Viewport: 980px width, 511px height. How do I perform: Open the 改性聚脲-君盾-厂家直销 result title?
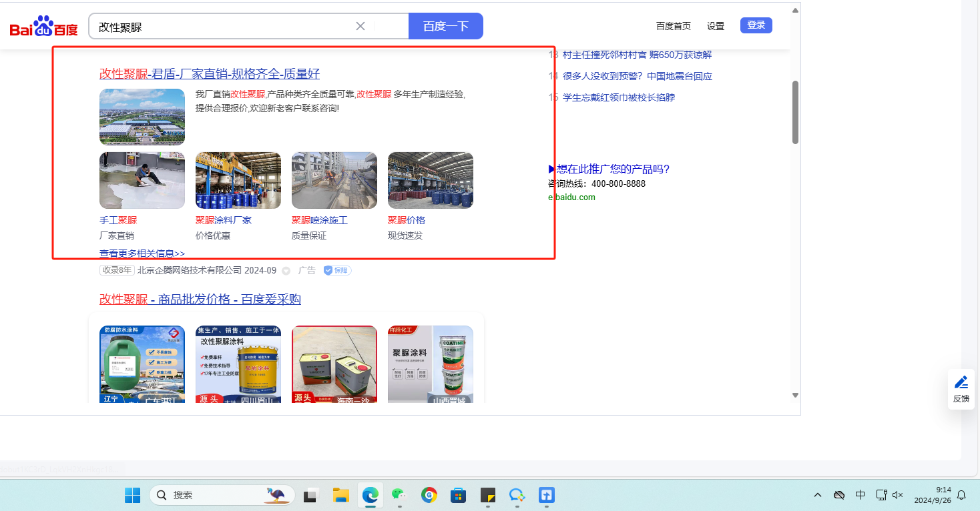coord(210,73)
